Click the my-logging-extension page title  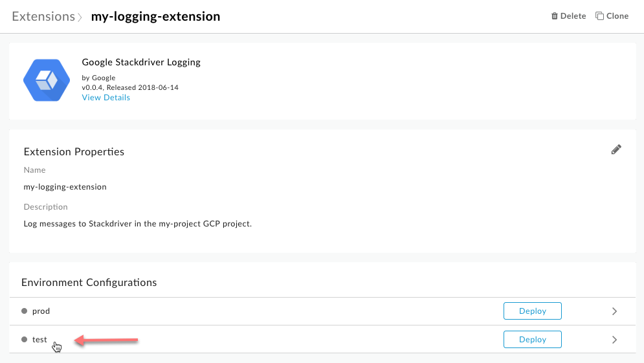tap(155, 16)
